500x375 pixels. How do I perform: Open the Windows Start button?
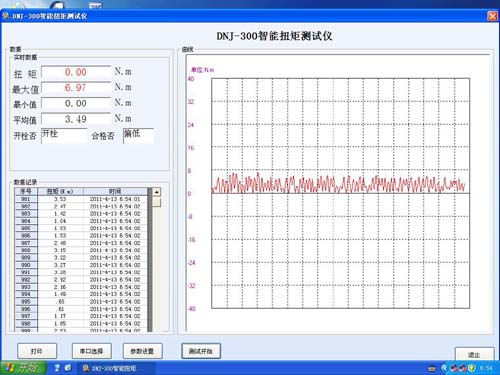pos(23,368)
